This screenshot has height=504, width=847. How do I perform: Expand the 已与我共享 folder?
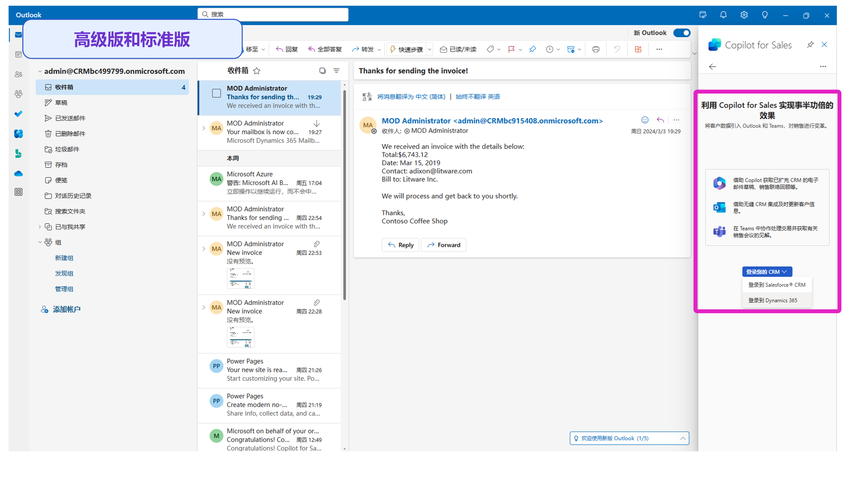[40, 227]
